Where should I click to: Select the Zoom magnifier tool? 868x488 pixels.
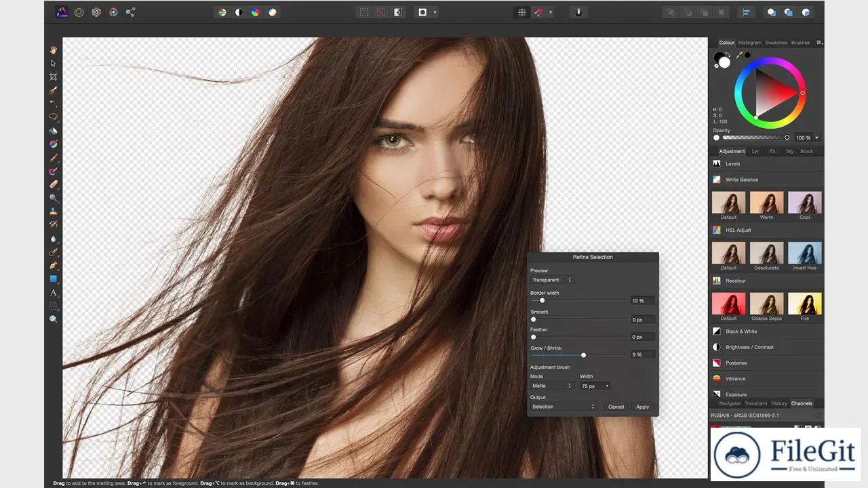54,319
